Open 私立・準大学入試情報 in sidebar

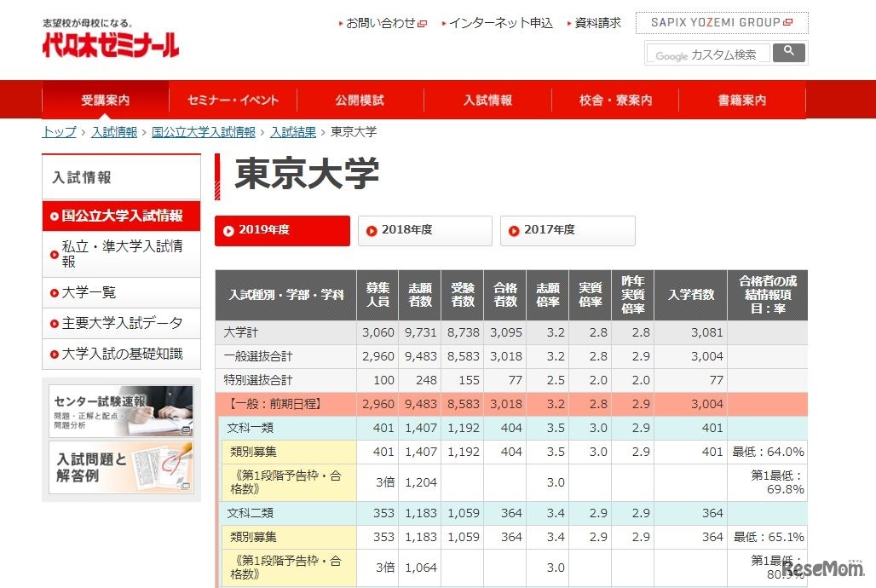click(121, 253)
